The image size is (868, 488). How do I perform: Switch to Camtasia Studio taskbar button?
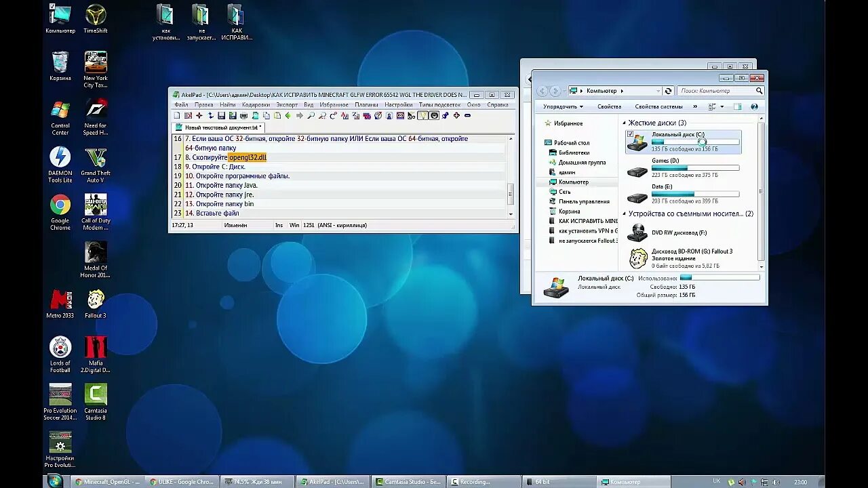[409, 481]
